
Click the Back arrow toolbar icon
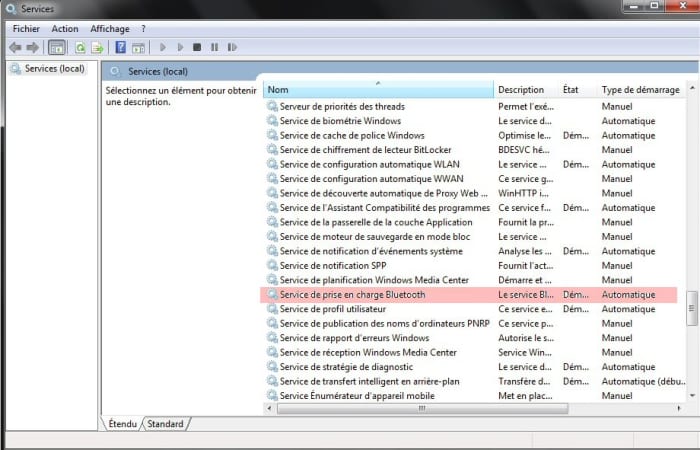tap(15, 47)
